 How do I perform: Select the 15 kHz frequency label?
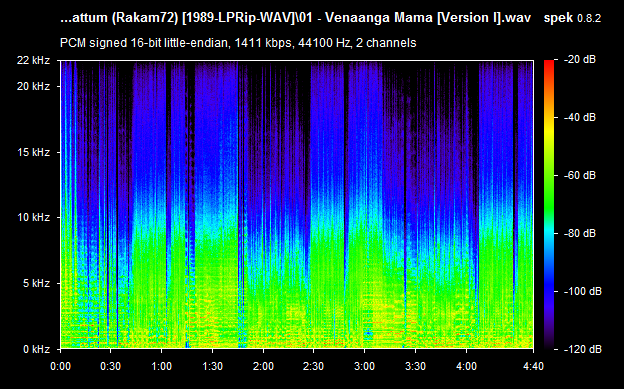(33, 152)
